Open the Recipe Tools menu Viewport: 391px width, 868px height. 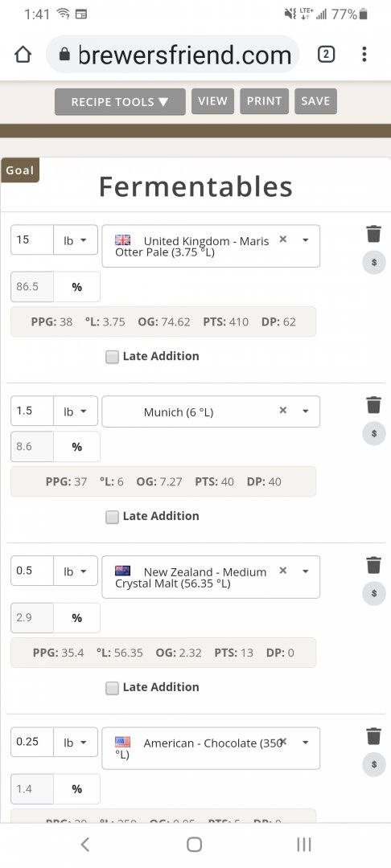coord(120,102)
